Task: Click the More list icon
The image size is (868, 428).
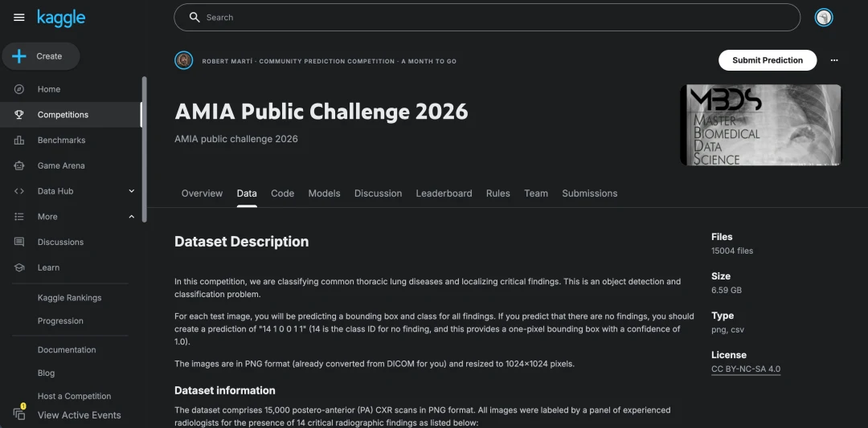Action: coord(18,216)
